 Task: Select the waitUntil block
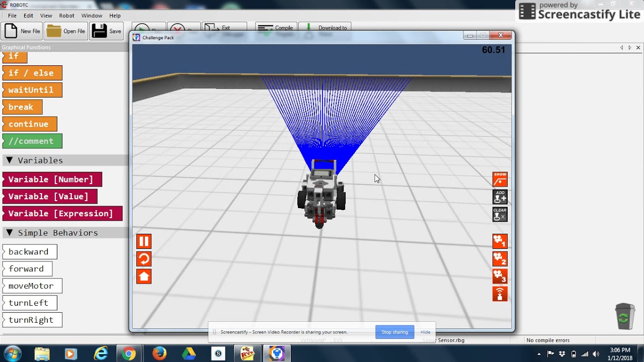click(x=32, y=90)
